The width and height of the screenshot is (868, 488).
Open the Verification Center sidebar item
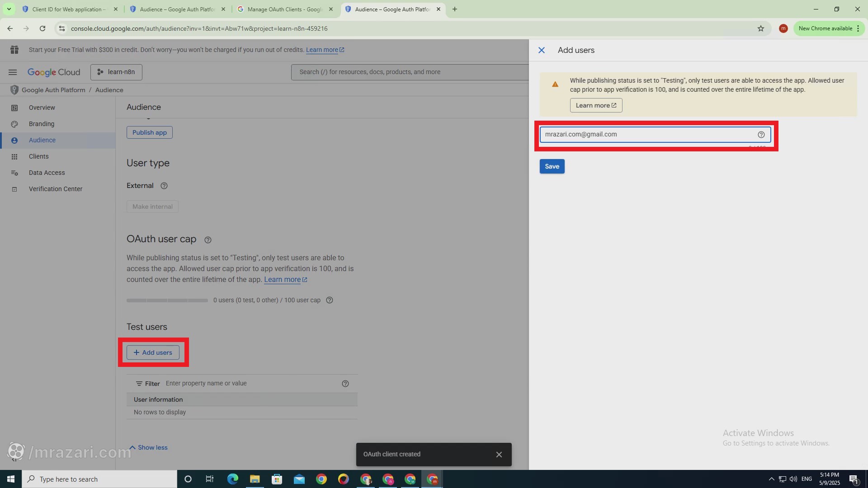(55, 189)
